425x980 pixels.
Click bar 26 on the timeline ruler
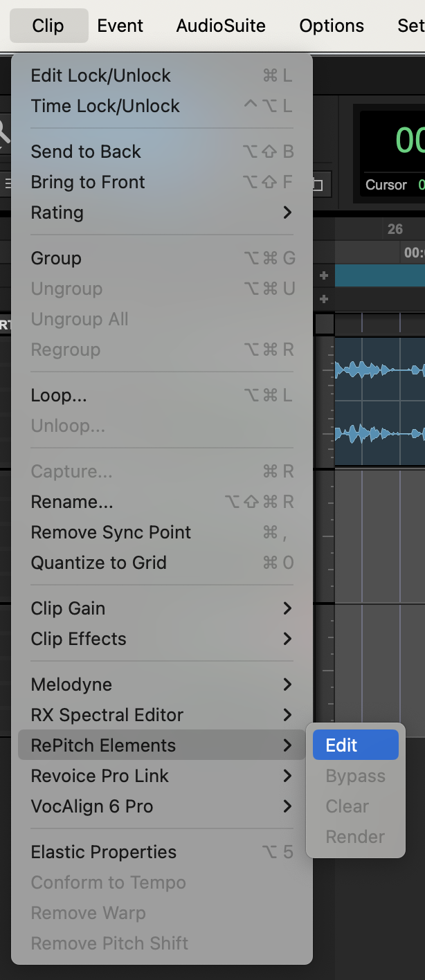395,229
